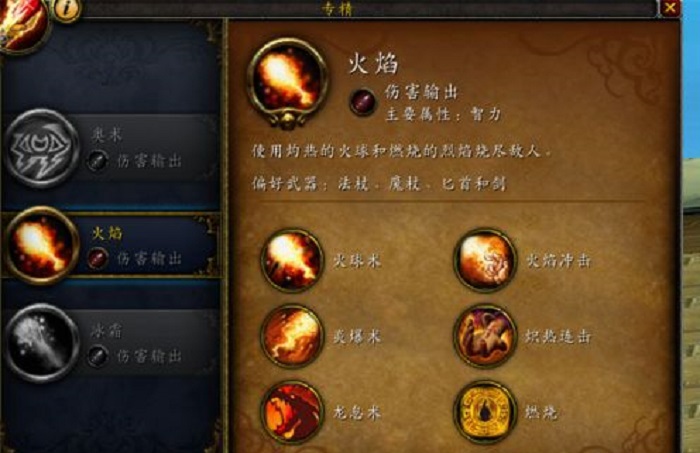Switch to the 冰霜 (Frost) specialization tab
Viewport: 700px width, 453px height.
(x=112, y=344)
